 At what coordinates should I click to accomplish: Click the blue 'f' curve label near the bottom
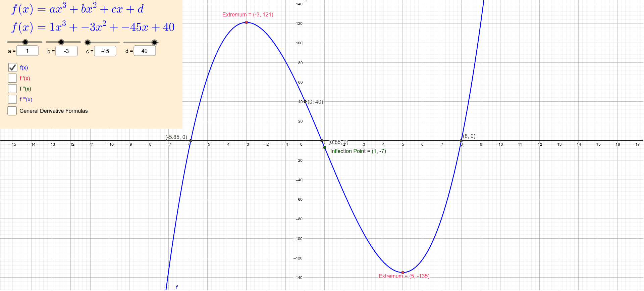[177, 287]
